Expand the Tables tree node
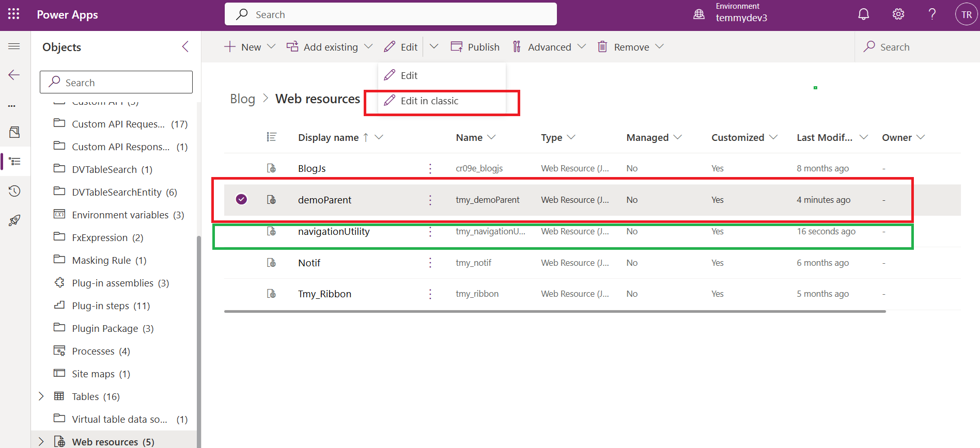 tap(41, 396)
